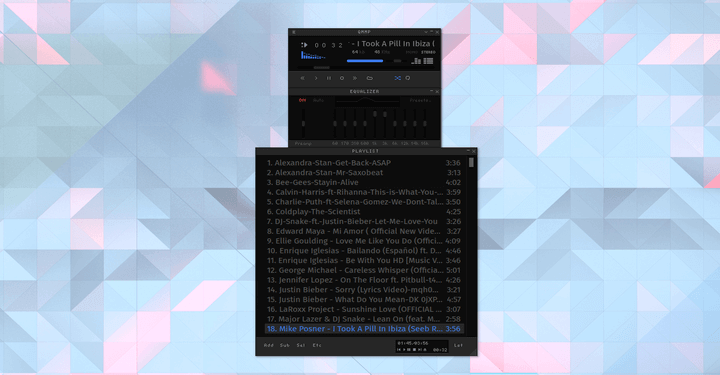Viewport: 720px width, 375px height.
Task: Select track 2 Alexandra-Stan-Mr-Saxobeat
Action: click(364, 173)
